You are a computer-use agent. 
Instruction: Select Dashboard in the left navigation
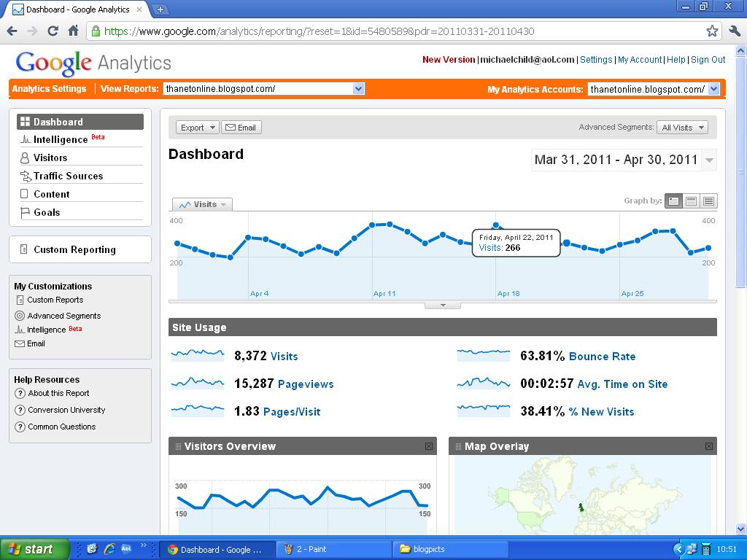tap(80, 122)
